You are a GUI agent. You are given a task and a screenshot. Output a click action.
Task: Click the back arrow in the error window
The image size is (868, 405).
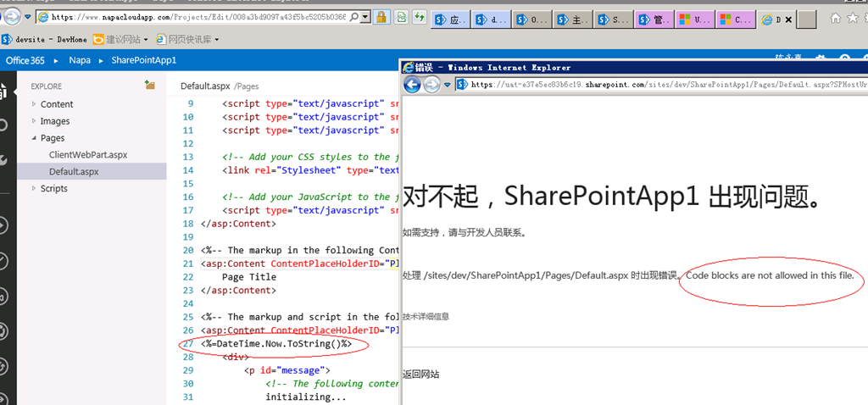point(412,85)
